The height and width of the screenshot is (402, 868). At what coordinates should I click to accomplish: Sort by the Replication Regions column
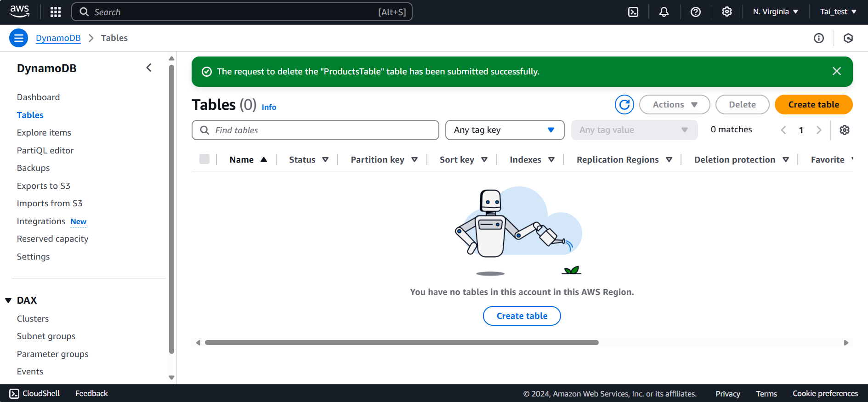pyautogui.click(x=624, y=159)
